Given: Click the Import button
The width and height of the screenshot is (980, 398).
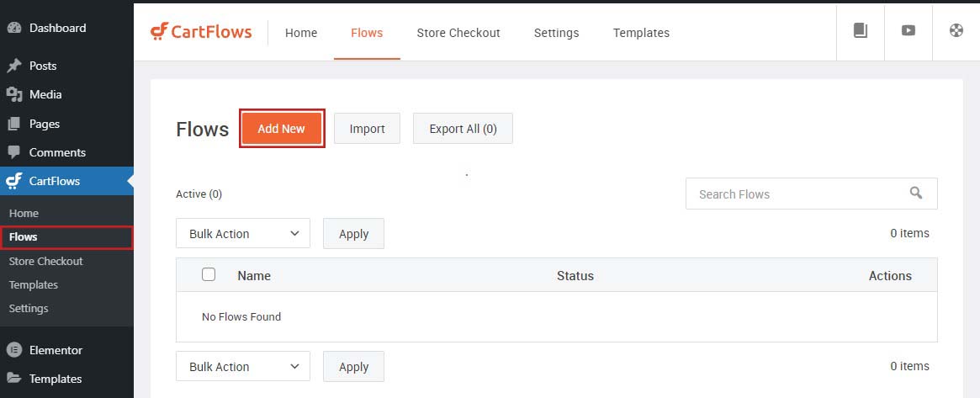Looking at the screenshot, I should point(367,129).
